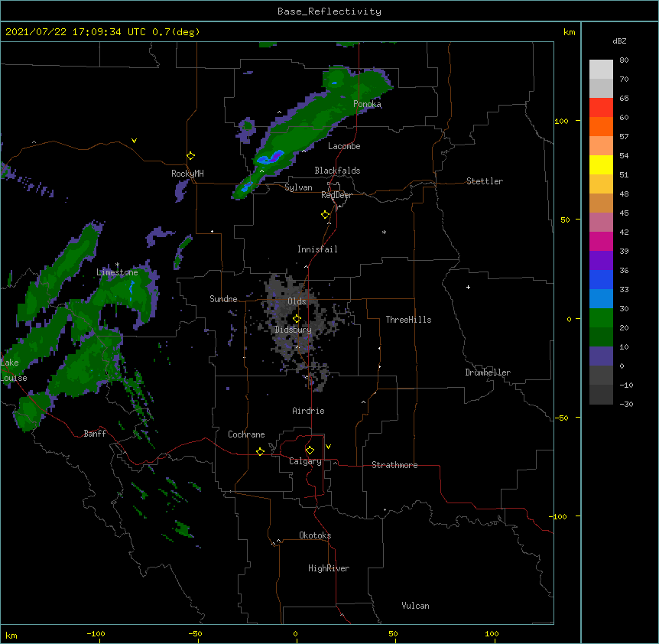Select the orange 57-60 dBZ legend swatch
The image size is (659, 644).
click(x=601, y=126)
